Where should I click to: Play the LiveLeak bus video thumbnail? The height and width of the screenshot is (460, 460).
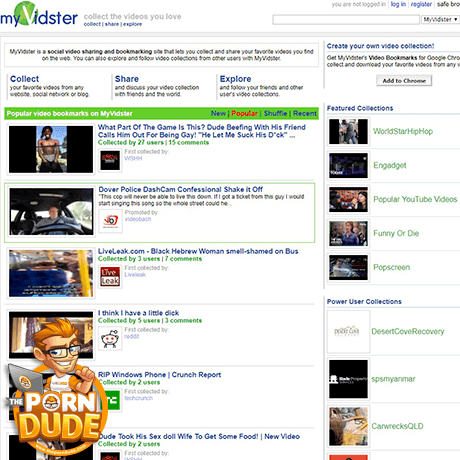tap(51, 273)
